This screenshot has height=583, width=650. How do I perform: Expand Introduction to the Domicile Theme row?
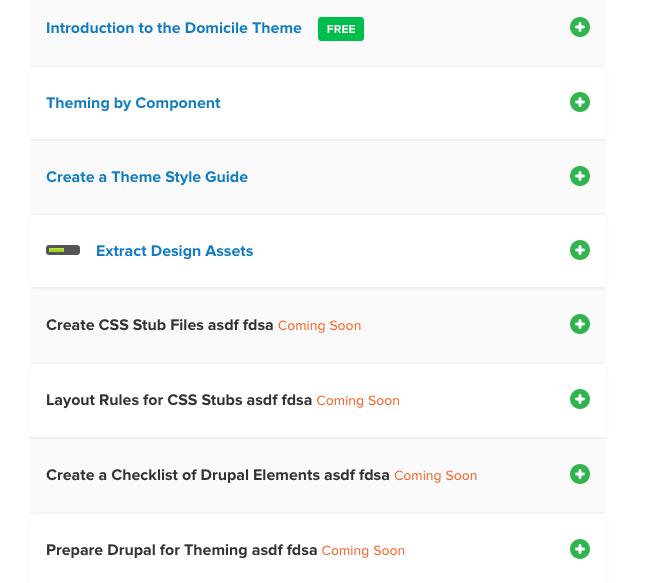coord(580,27)
